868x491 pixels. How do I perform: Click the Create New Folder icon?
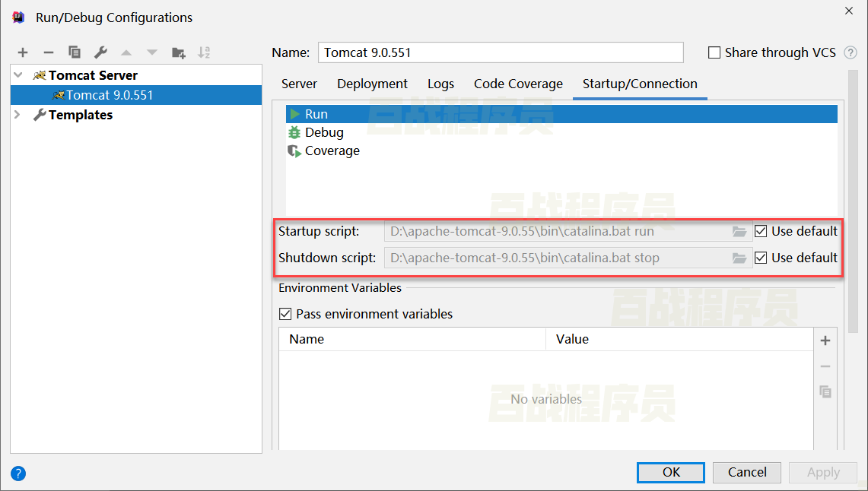click(178, 52)
